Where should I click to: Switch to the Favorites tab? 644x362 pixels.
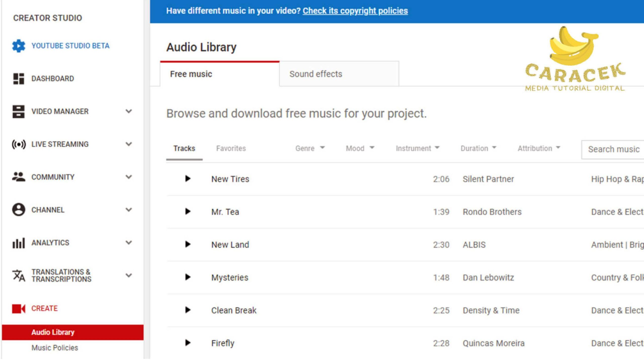231,148
